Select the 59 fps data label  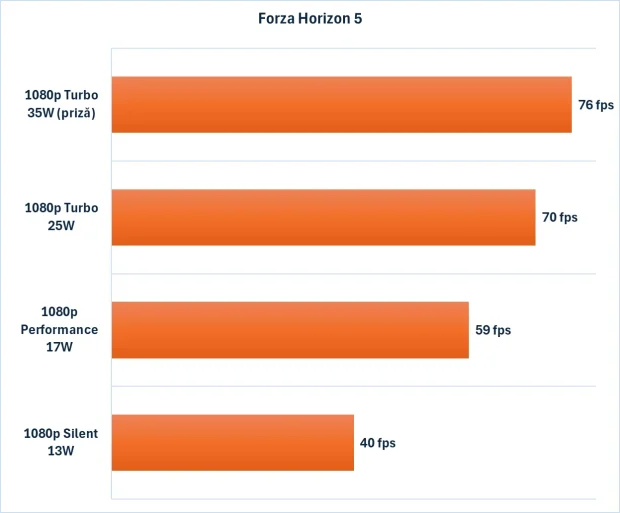pyautogui.click(x=493, y=329)
